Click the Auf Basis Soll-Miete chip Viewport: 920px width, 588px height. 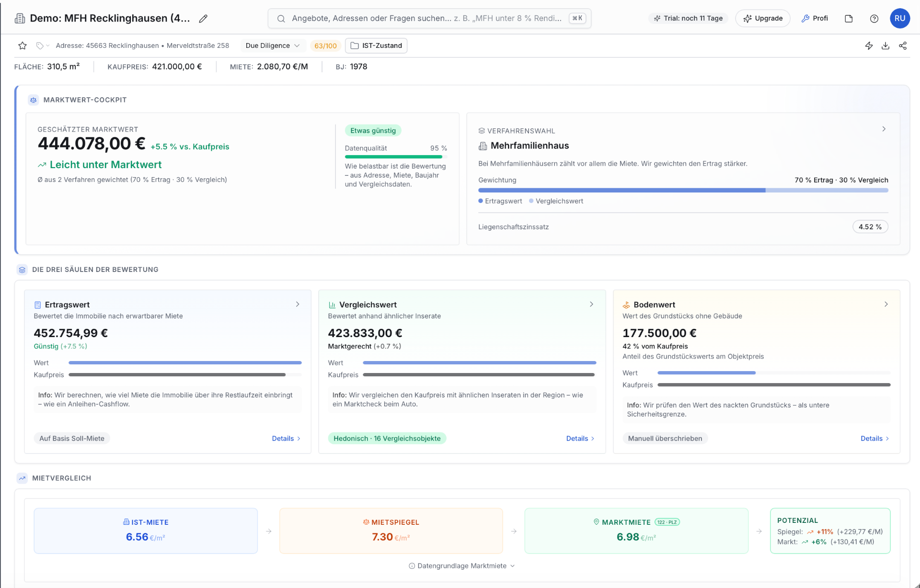(x=72, y=438)
